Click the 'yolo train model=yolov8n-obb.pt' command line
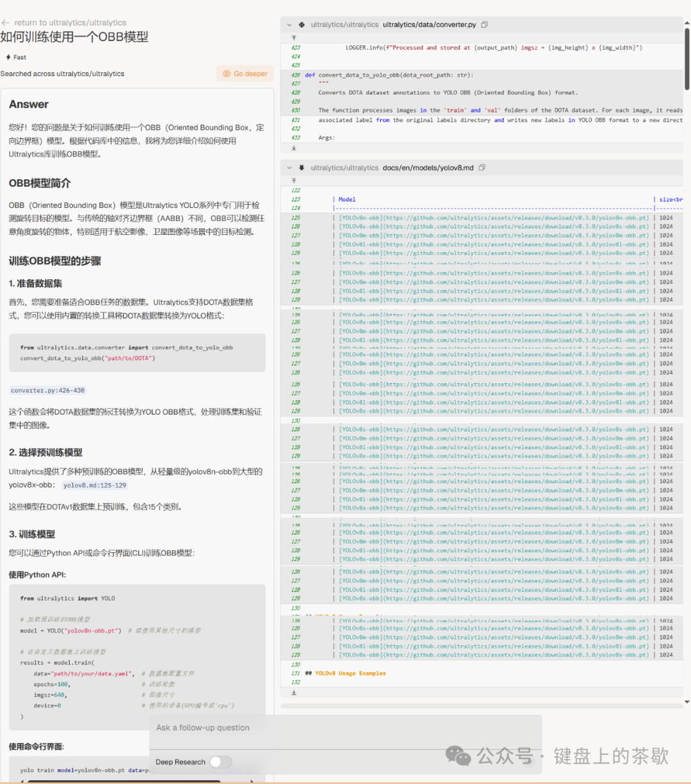The width and height of the screenshot is (691, 784). 84,770
